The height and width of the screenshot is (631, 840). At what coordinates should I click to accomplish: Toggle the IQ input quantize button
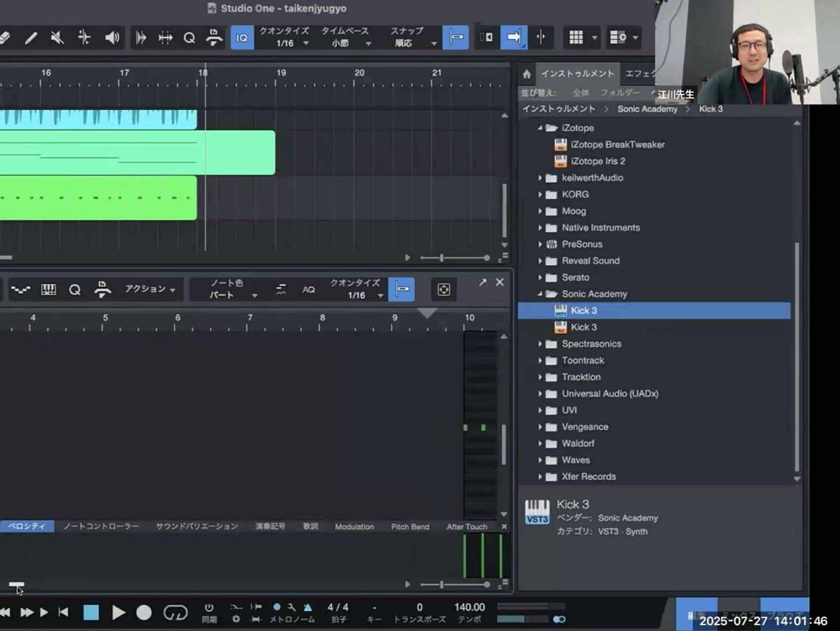pyautogui.click(x=242, y=38)
